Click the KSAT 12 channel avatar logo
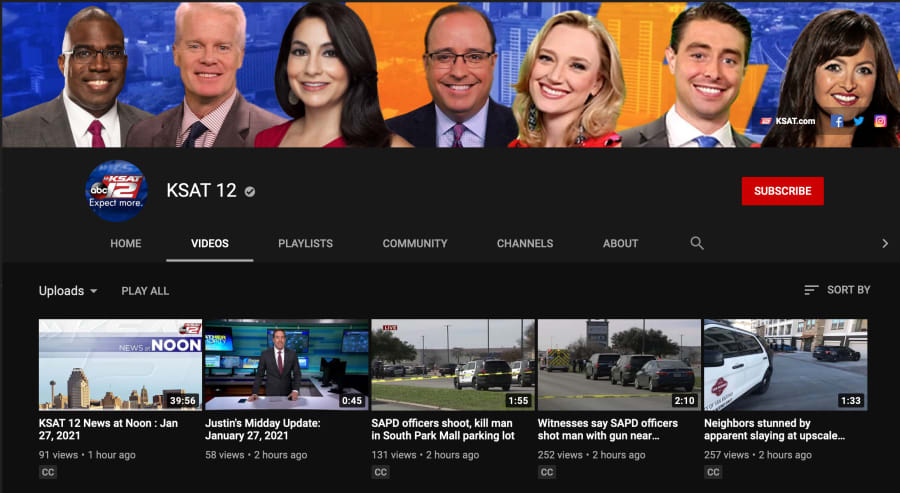The height and width of the screenshot is (493, 900). [117, 191]
